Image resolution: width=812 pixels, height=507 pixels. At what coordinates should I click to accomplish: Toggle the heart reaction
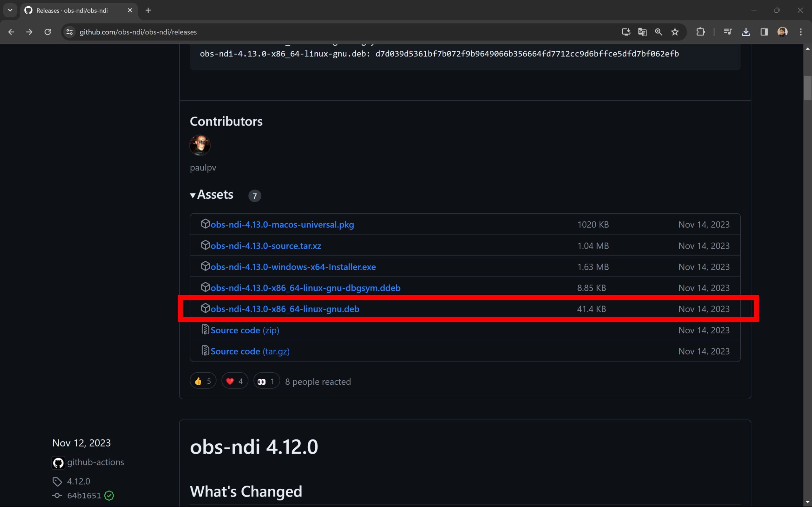234,381
